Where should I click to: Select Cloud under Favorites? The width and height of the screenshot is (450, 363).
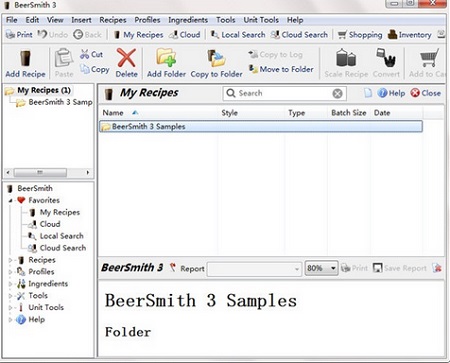(45, 224)
